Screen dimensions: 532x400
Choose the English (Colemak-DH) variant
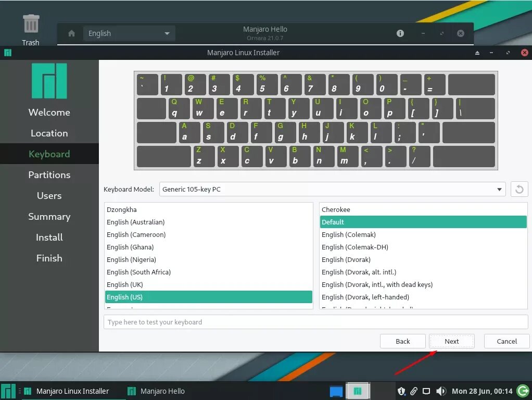pyautogui.click(x=423, y=247)
